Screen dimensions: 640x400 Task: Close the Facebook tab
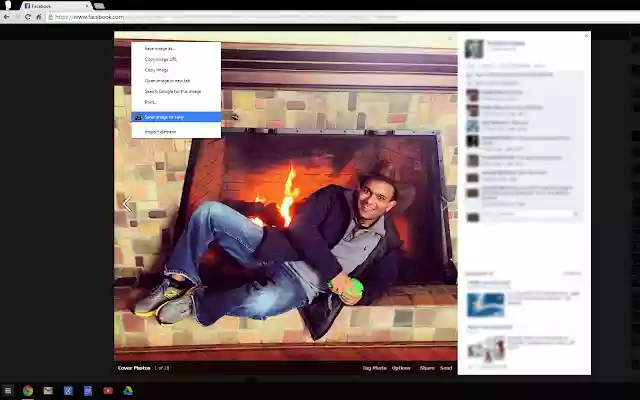(x=87, y=6)
